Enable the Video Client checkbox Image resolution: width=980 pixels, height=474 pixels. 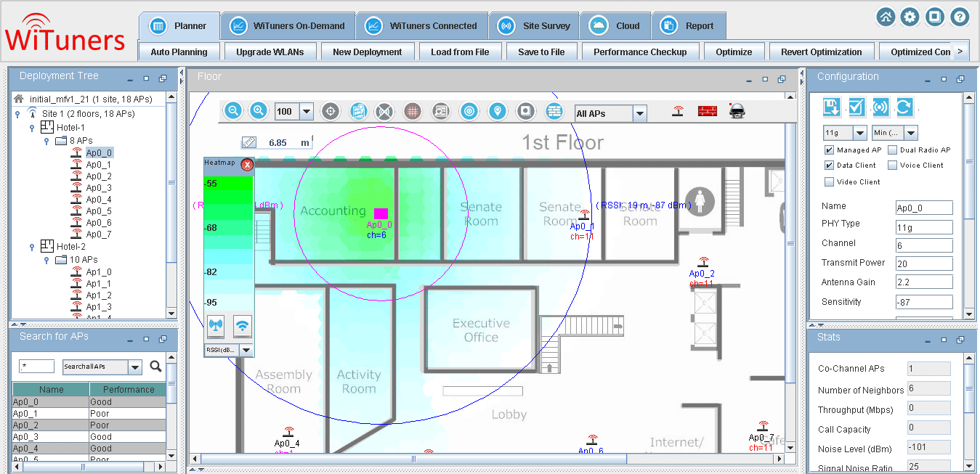(x=829, y=181)
